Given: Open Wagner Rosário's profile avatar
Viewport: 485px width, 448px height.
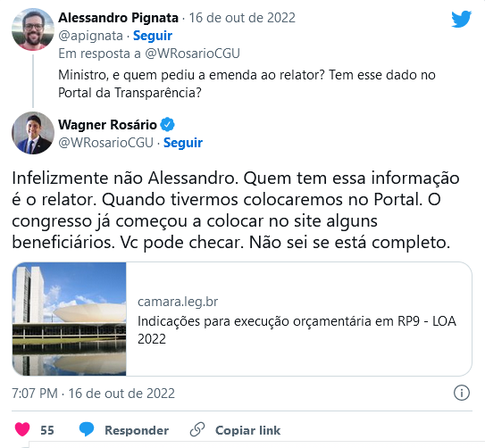Looking at the screenshot, I should pos(33,133).
